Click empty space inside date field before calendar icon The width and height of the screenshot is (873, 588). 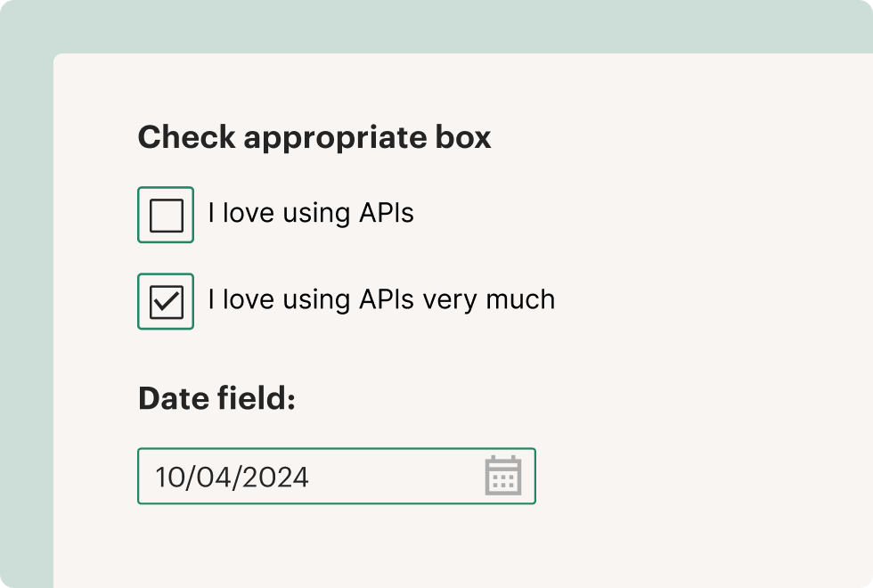392,477
